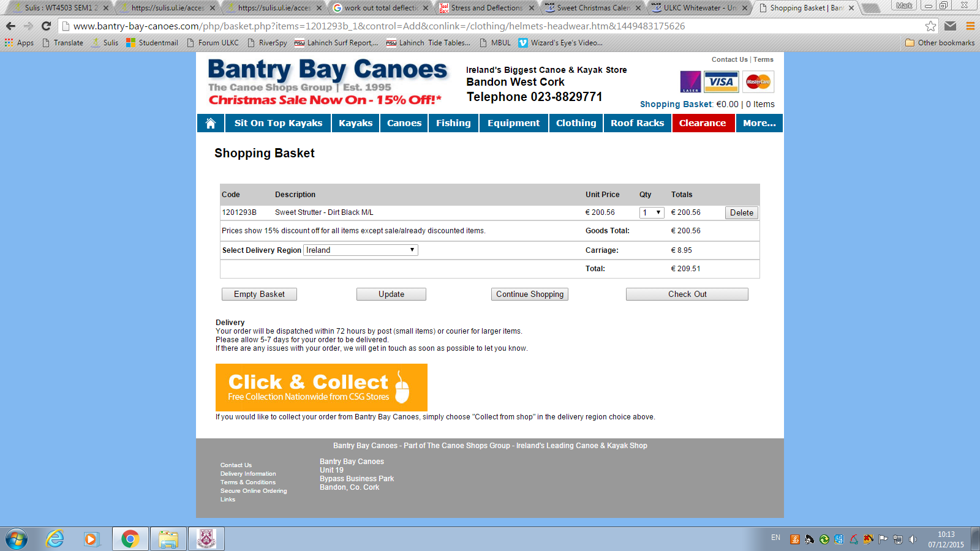This screenshot has width=980, height=551.
Task: Open Fishing menu
Action: click(x=453, y=123)
